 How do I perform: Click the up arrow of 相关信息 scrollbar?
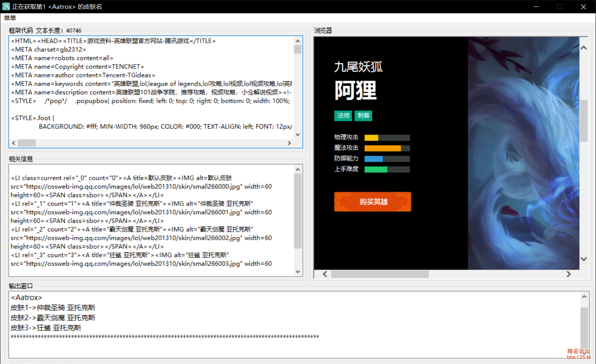(x=298, y=169)
